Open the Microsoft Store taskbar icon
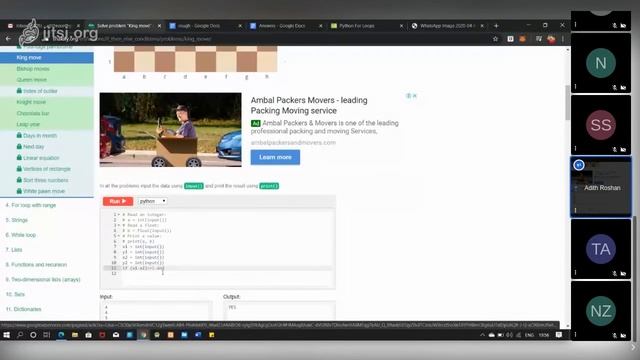This screenshot has width=640, height=360. pyautogui.click(x=89, y=335)
